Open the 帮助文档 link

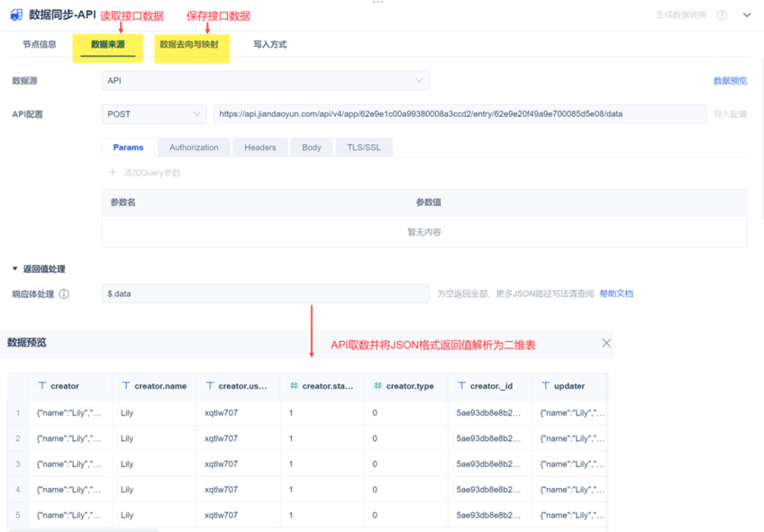click(x=616, y=293)
